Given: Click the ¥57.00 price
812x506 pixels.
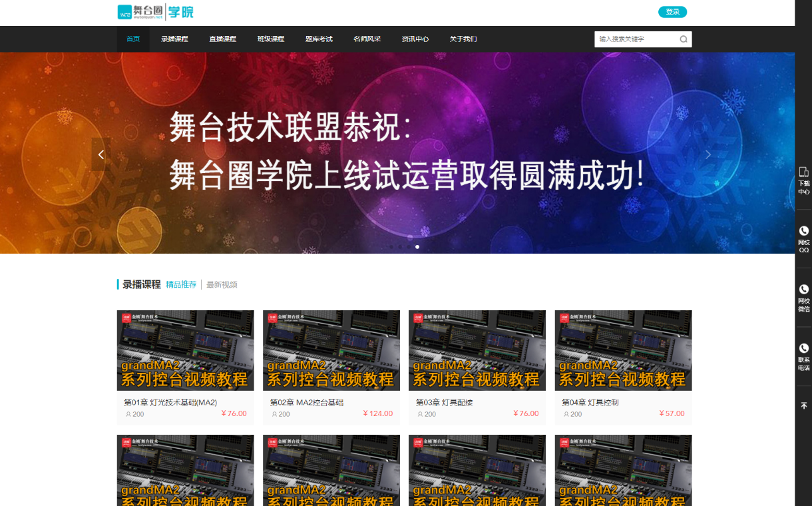Looking at the screenshot, I should [672, 413].
